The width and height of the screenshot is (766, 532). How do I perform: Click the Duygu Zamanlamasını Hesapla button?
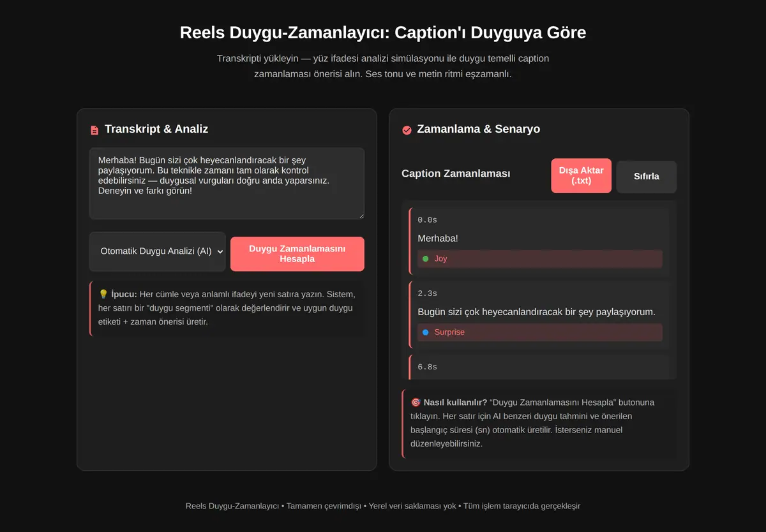[297, 254]
